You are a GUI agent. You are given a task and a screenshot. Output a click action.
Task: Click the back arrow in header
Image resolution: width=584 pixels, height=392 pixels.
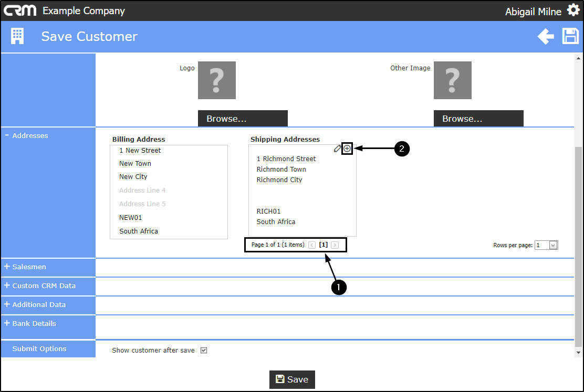click(546, 37)
